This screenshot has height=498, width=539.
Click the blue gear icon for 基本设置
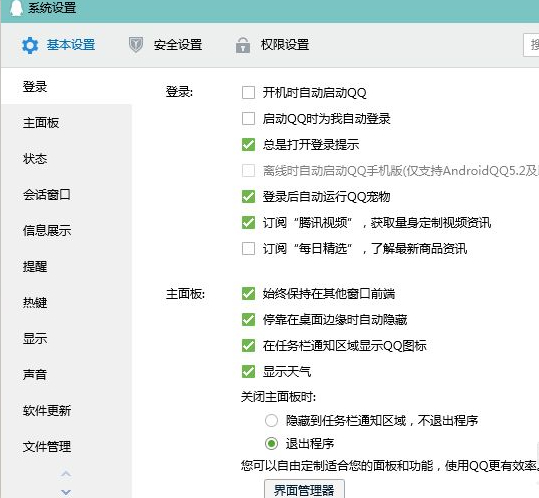(30, 45)
